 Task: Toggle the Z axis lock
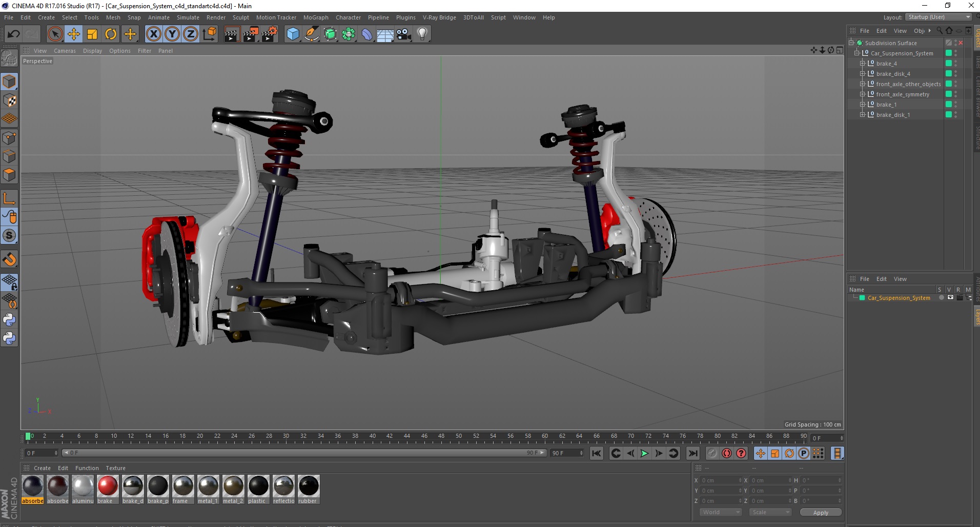[x=191, y=34]
